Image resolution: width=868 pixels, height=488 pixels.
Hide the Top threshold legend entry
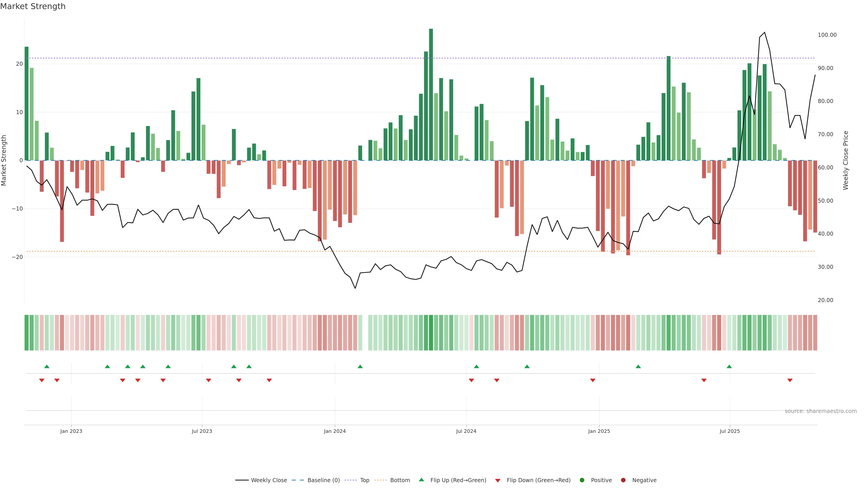[364, 480]
